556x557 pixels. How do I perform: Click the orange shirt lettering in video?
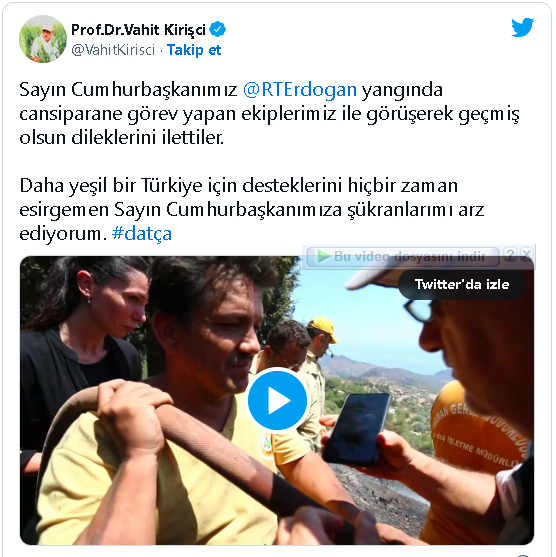480,433
